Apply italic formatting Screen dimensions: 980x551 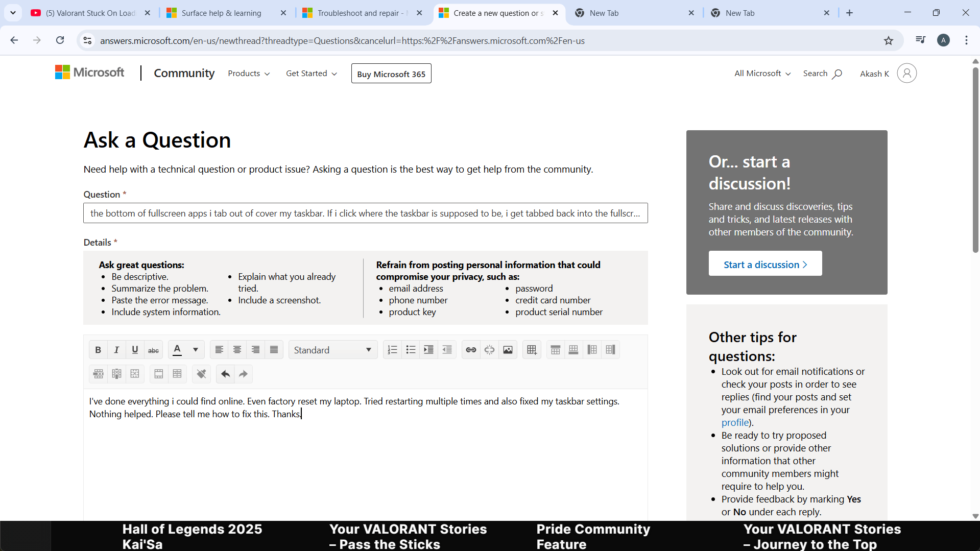[x=116, y=349]
